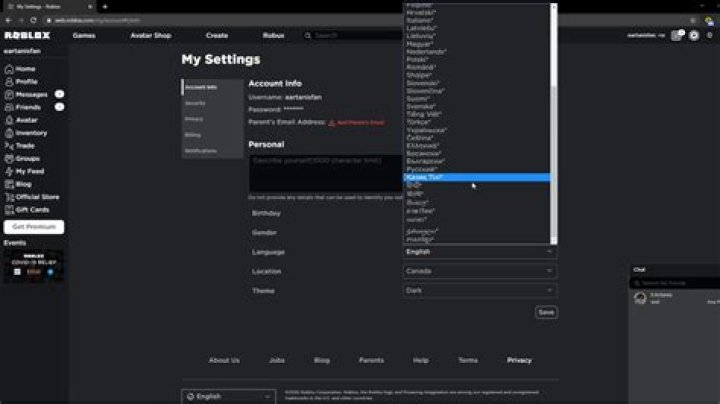Open Home from the left sidebar

pyautogui.click(x=20, y=69)
